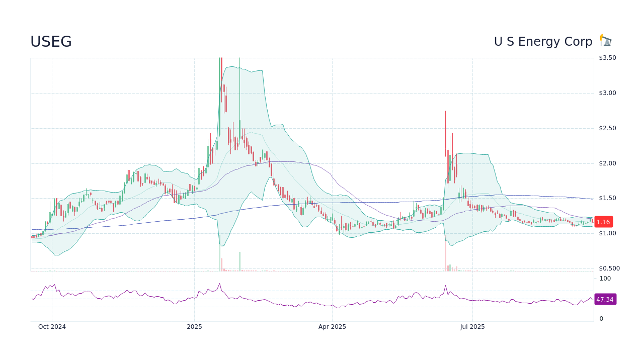644x362 pixels.
Task: Click the oil pump jack logo icon
Action: (x=605, y=39)
